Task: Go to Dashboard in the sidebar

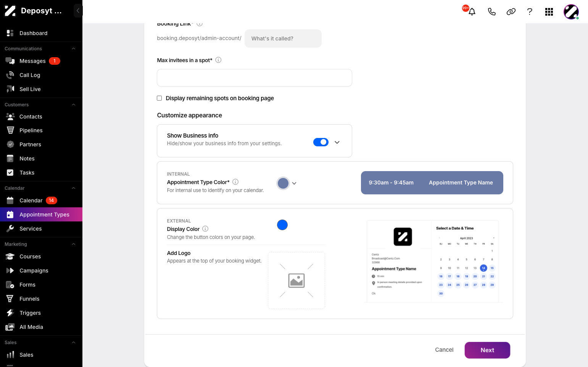Action: click(x=41, y=33)
